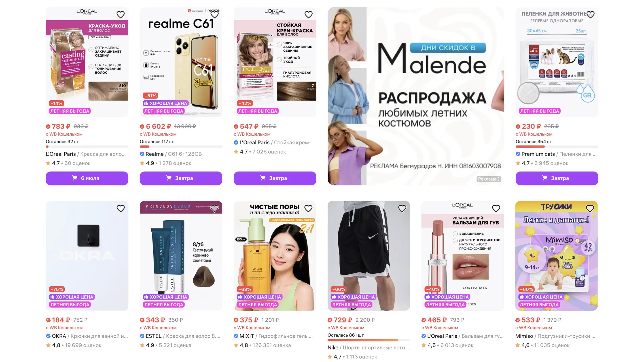Open the Nike black shorts image

369,256
